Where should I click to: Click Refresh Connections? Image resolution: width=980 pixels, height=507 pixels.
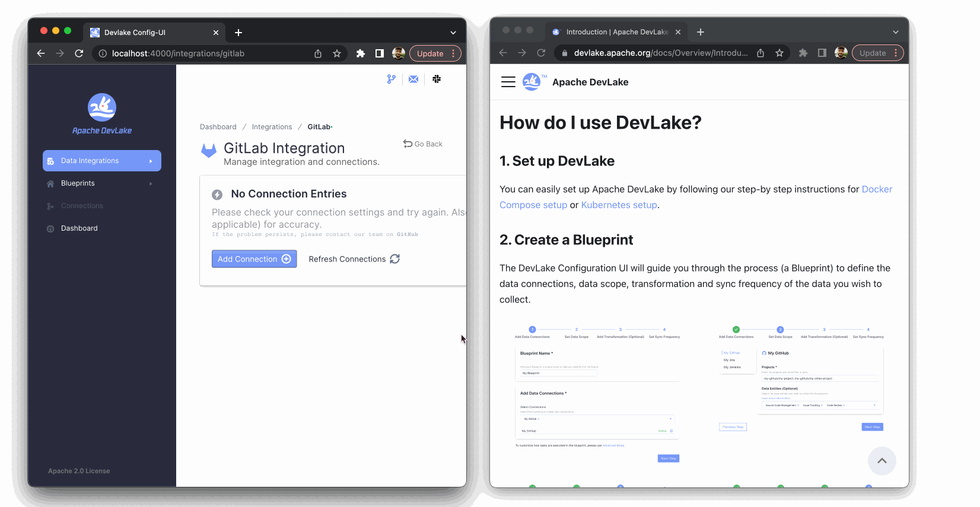click(x=354, y=259)
